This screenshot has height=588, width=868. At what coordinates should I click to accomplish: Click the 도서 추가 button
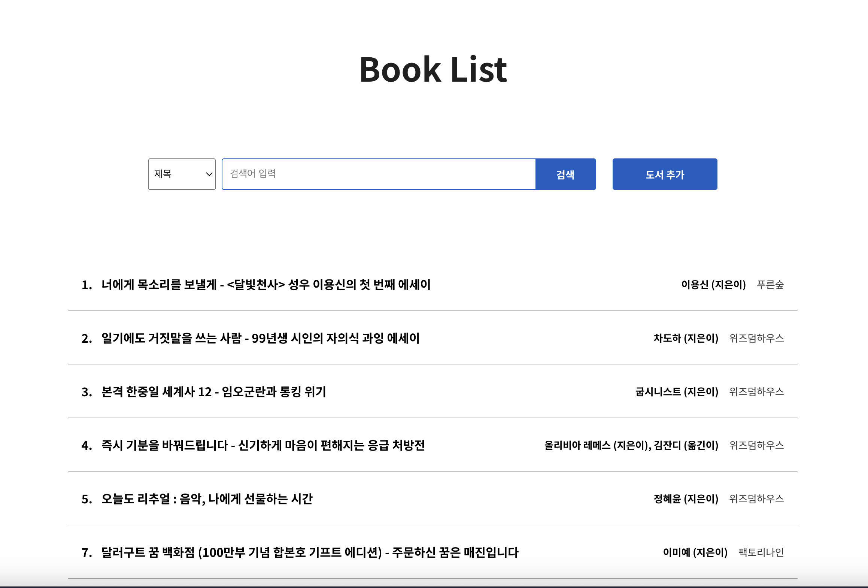665,174
